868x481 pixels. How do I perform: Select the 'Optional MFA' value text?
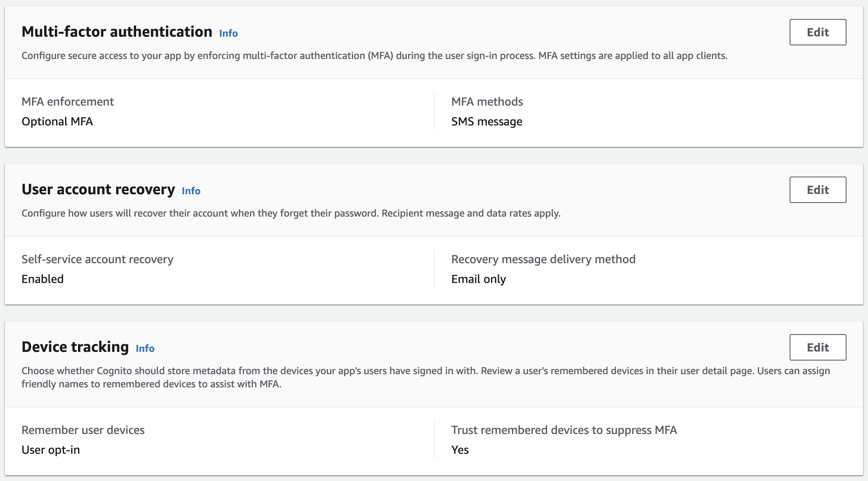(x=57, y=121)
